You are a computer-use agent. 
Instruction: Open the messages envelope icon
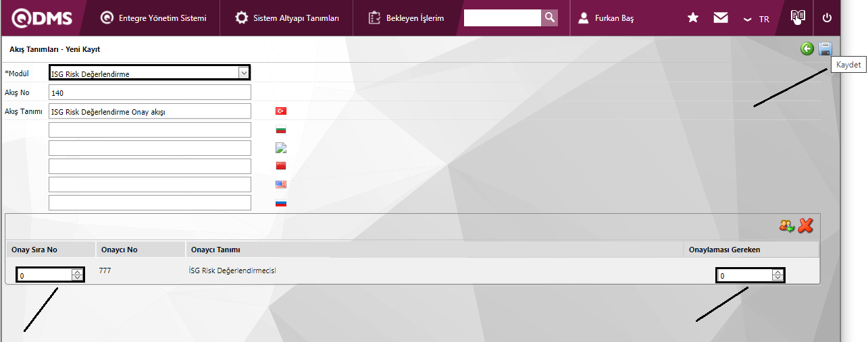pyautogui.click(x=721, y=18)
